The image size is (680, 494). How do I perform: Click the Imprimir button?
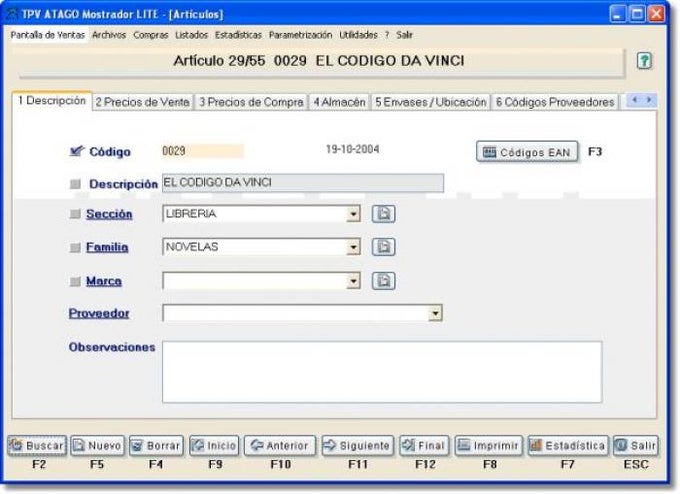(489, 445)
